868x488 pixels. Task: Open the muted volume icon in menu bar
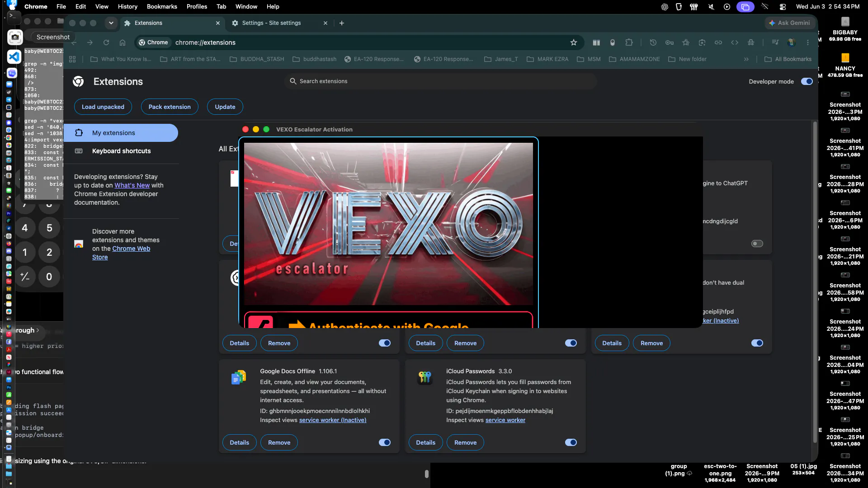click(x=711, y=7)
